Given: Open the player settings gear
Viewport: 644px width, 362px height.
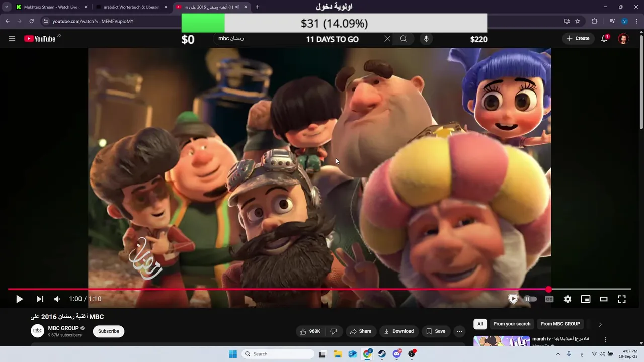Looking at the screenshot, I should pyautogui.click(x=568, y=299).
